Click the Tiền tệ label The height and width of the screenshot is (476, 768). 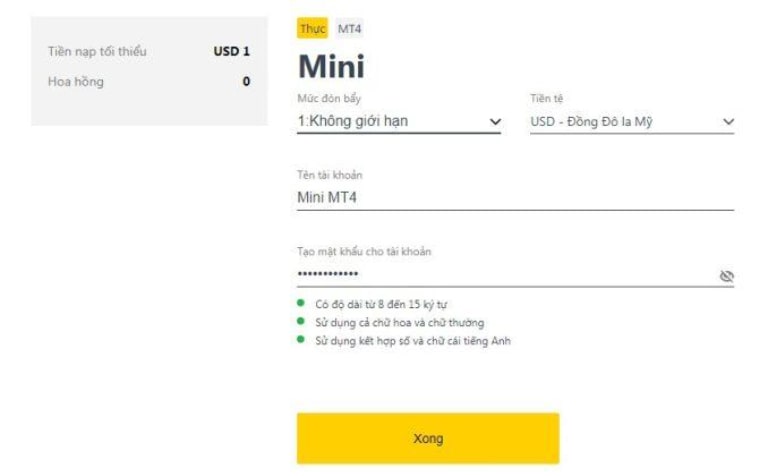click(547, 99)
